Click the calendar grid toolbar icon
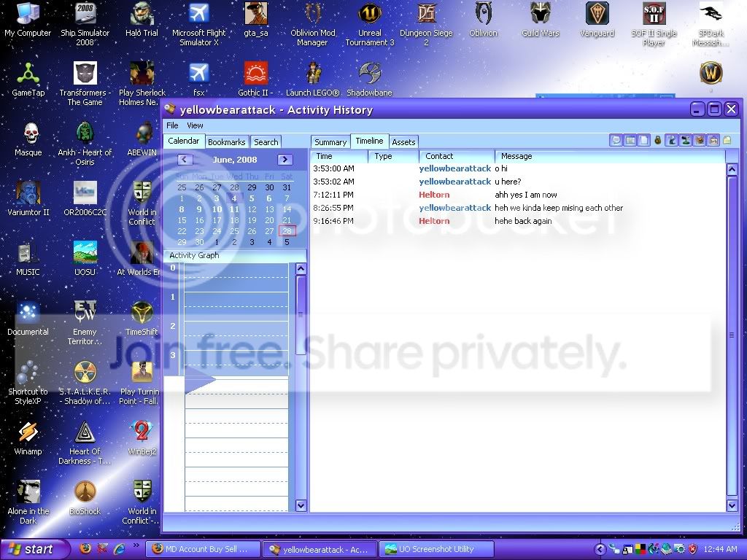This screenshot has height=560, width=747. click(x=630, y=140)
